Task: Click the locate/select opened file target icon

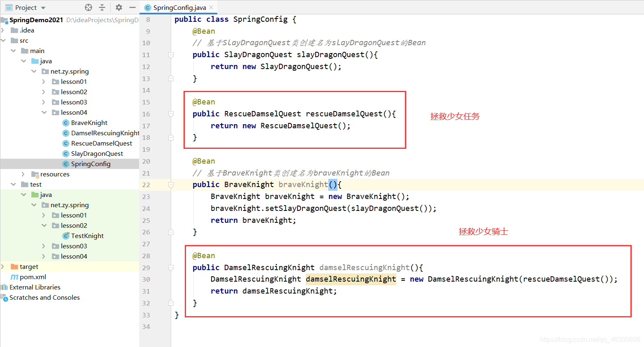Action: pyautogui.click(x=88, y=7)
